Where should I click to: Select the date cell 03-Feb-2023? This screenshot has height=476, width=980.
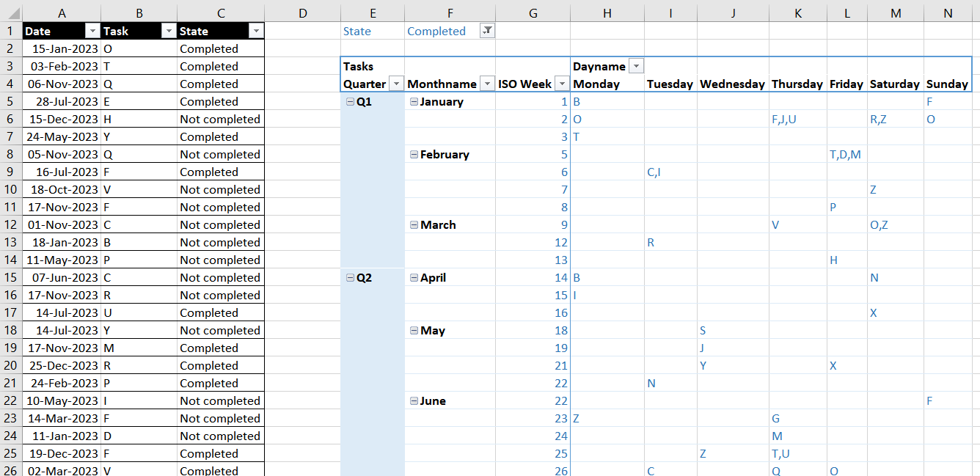pos(62,66)
